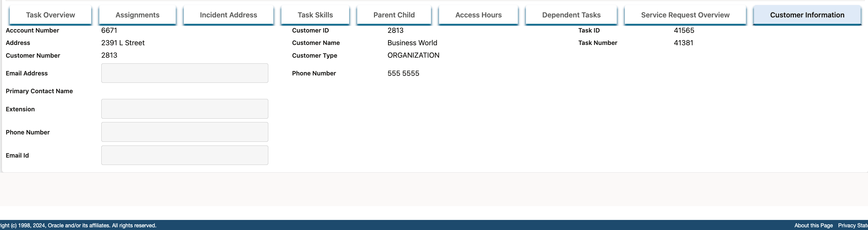Click Customer ID value 2813

coord(395,30)
